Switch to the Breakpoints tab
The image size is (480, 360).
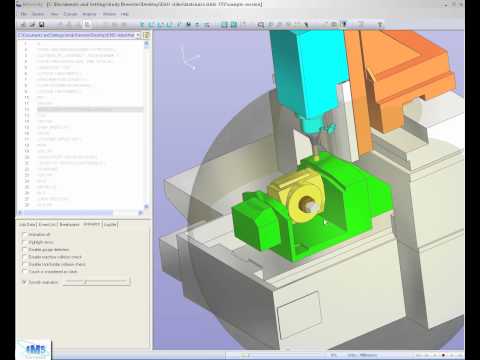pos(69,224)
